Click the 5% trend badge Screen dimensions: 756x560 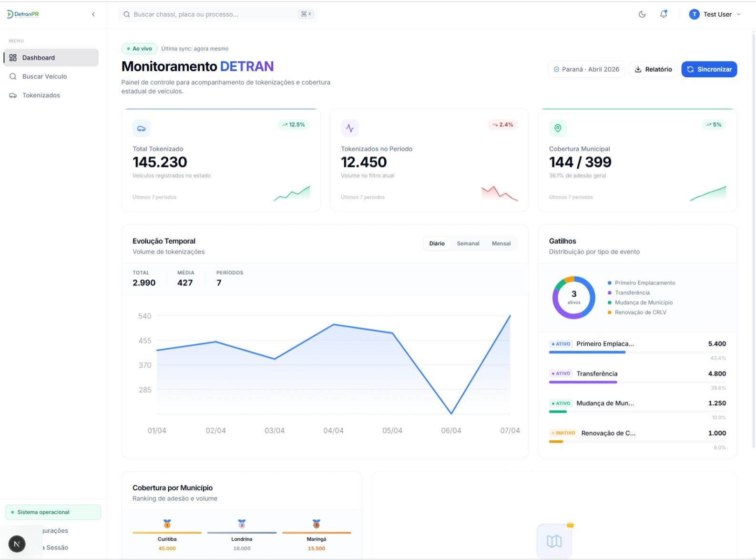(714, 124)
